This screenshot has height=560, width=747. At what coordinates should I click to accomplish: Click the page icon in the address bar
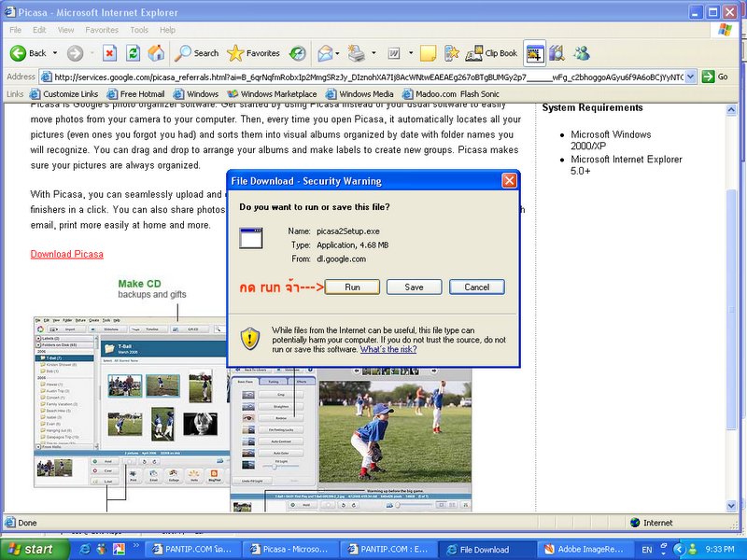tap(46, 77)
